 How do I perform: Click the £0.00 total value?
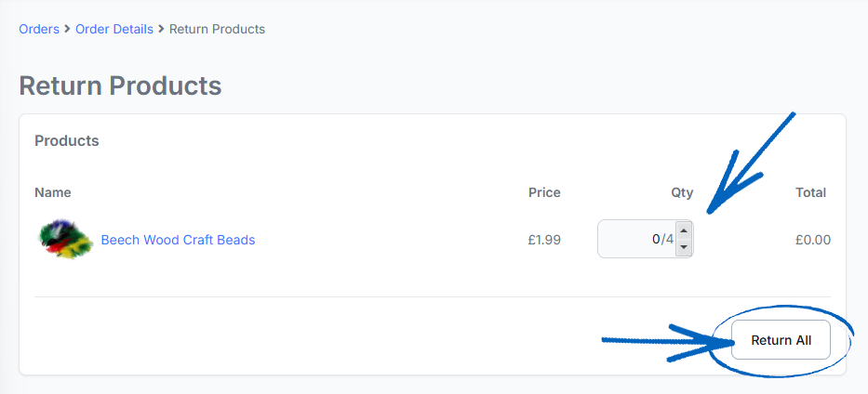(x=812, y=240)
